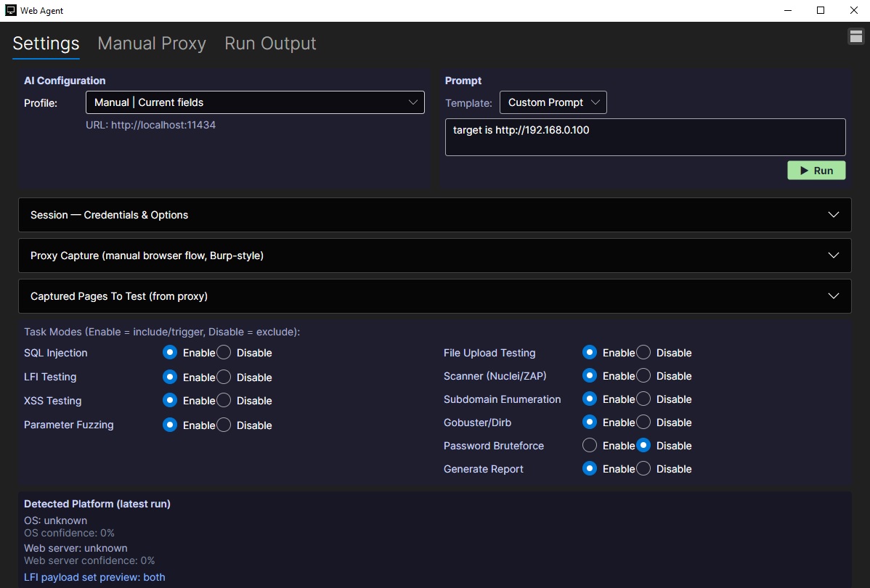
Task: Click the Task Modes description label
Action: coord(161,332)
